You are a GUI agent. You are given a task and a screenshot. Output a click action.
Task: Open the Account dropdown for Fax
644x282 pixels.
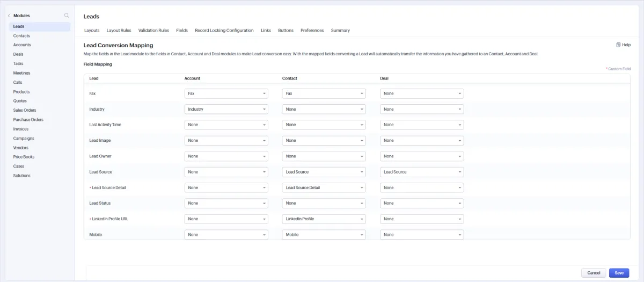(226, 93)
